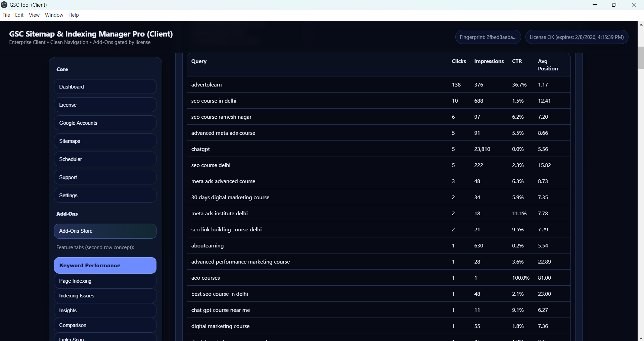Image resolution: width=644 pixels, height=341 pixels.
Task: Open the Settings page
Action: click(105, 195)
